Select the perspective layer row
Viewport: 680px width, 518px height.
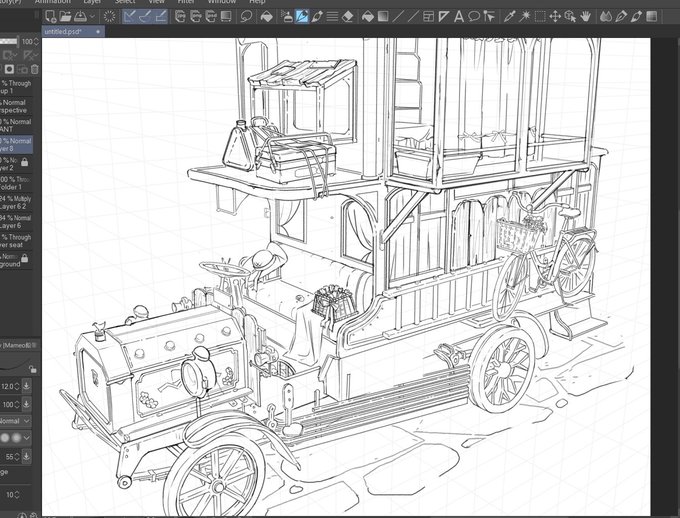[16, 106]
